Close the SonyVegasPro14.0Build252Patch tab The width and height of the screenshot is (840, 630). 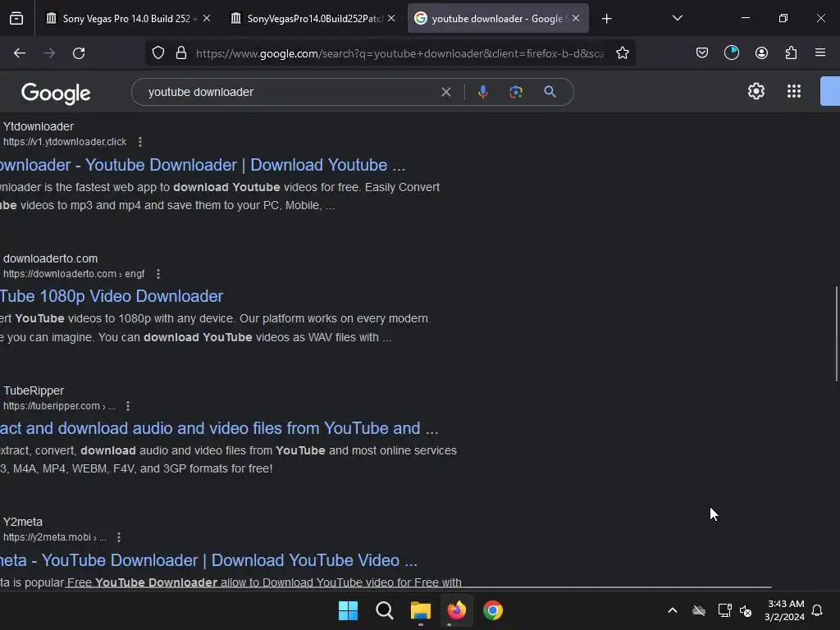[391, 19]
